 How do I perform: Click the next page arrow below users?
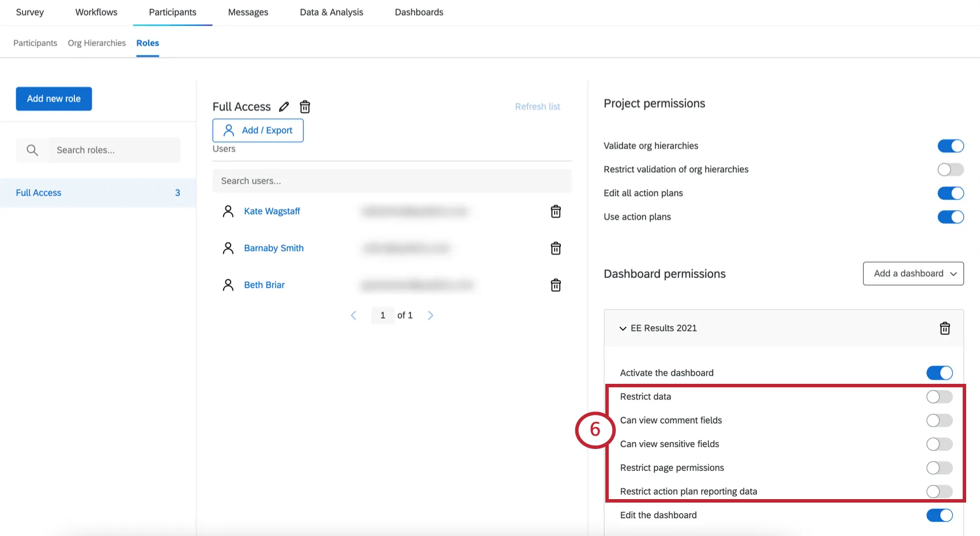click(x=431, y=315)
